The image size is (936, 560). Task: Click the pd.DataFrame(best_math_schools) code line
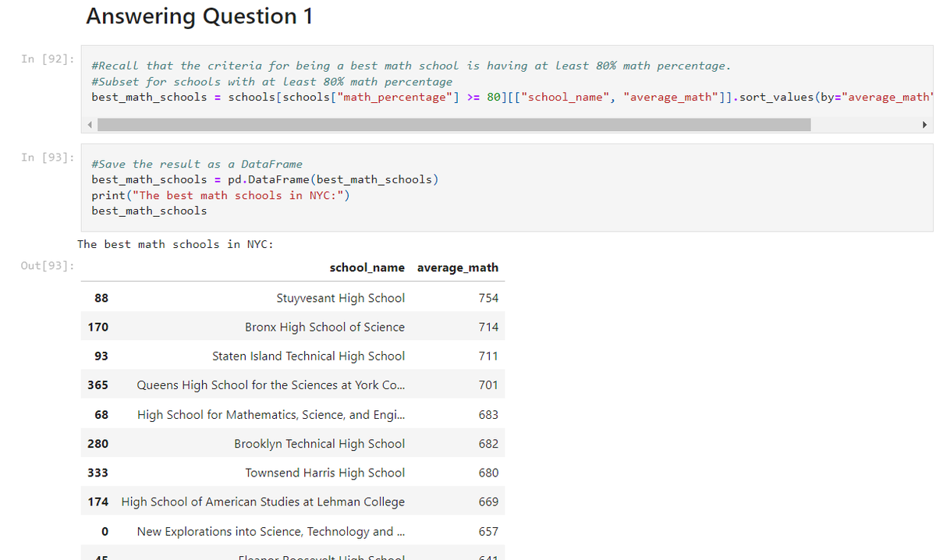coord(264,179)
